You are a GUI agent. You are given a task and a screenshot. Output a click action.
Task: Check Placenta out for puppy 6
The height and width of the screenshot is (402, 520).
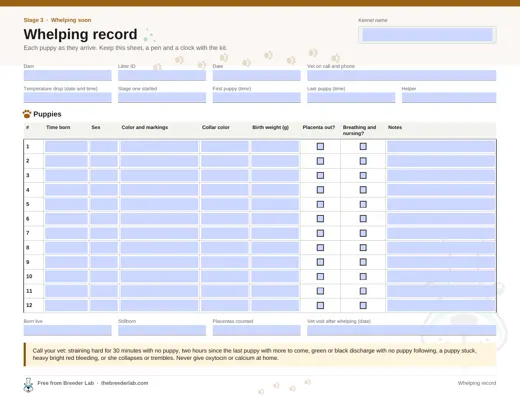coord(320,219)
